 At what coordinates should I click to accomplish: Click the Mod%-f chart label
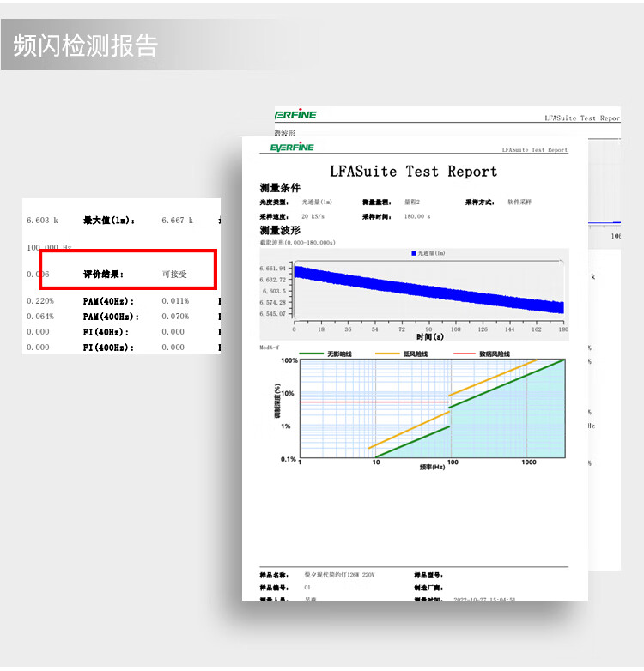[270, 348]
